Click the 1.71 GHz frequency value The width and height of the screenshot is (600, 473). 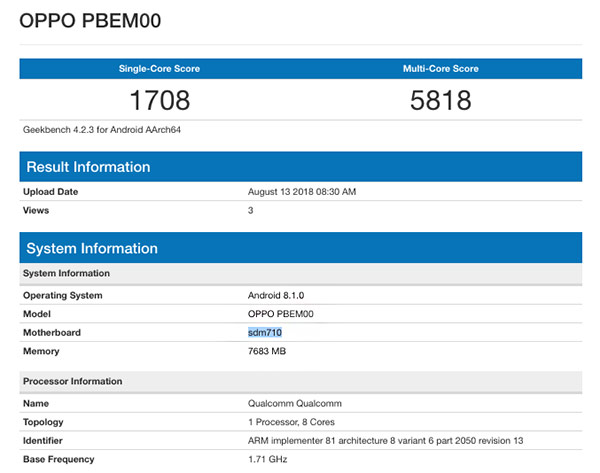click(267, 459)
